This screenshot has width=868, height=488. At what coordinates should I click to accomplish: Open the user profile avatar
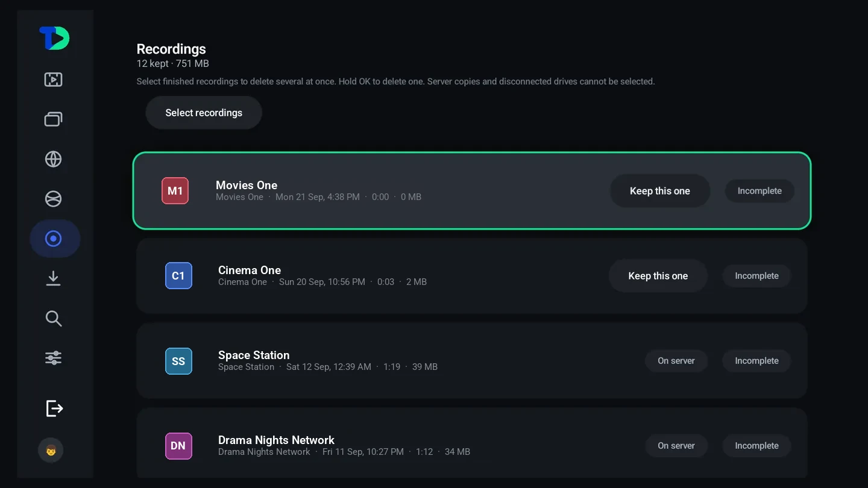51,450
